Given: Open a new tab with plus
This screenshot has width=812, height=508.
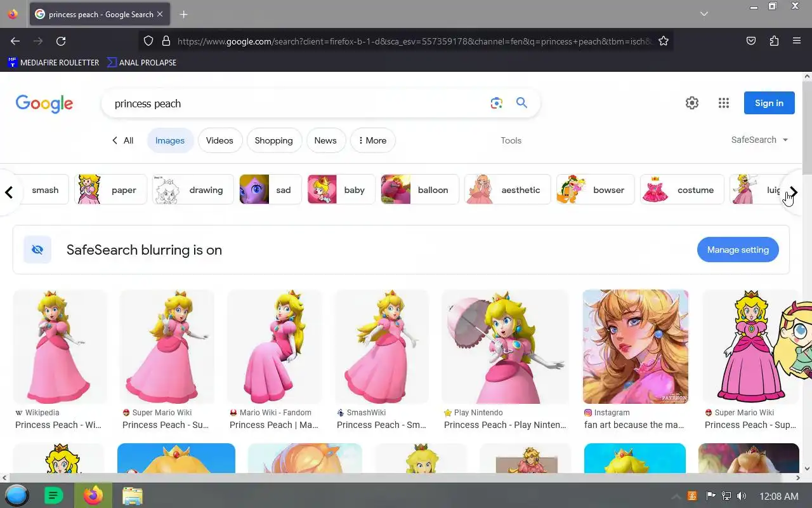Looking at the screenshot, I should pos(183,14).
